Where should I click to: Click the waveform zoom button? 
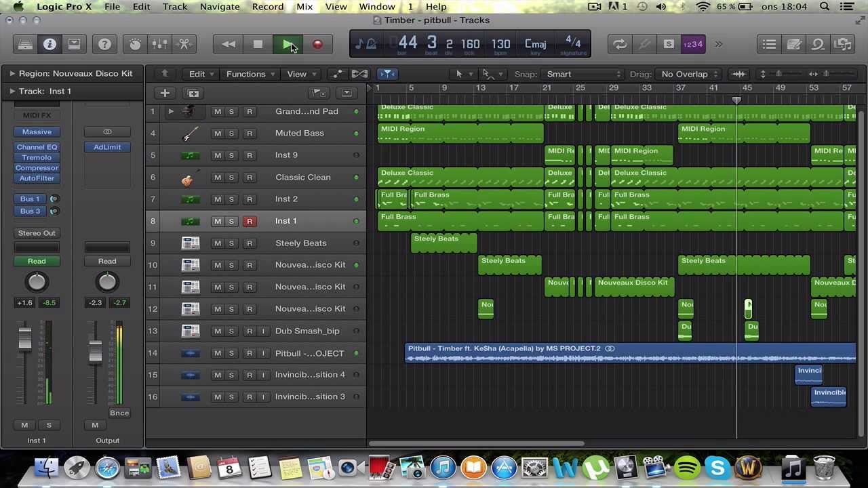pyautogui.click(x=738, y=74)
